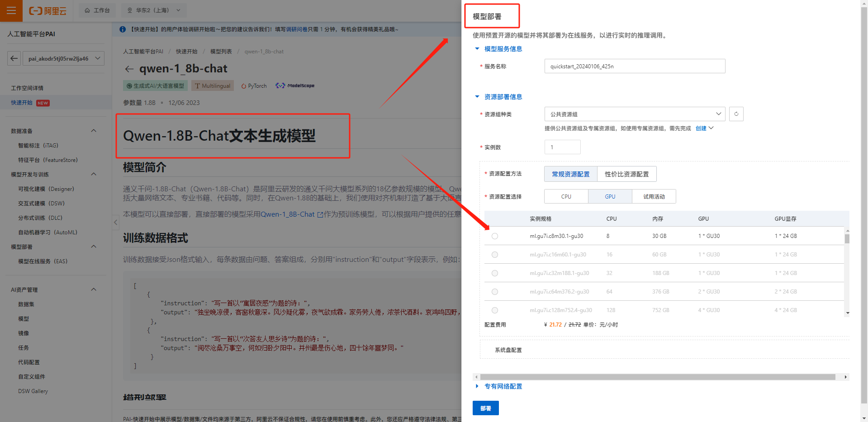Open 交互式建模（DSW）

[42, 204]
